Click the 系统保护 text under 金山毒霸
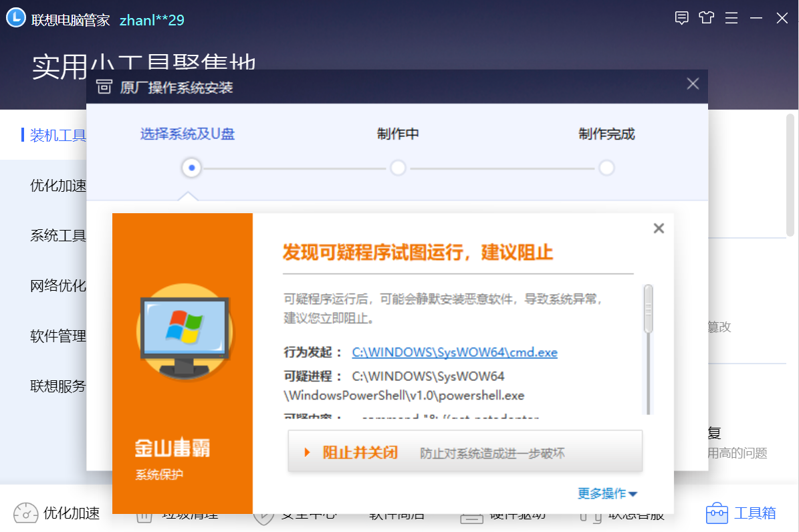 [159, 475]
